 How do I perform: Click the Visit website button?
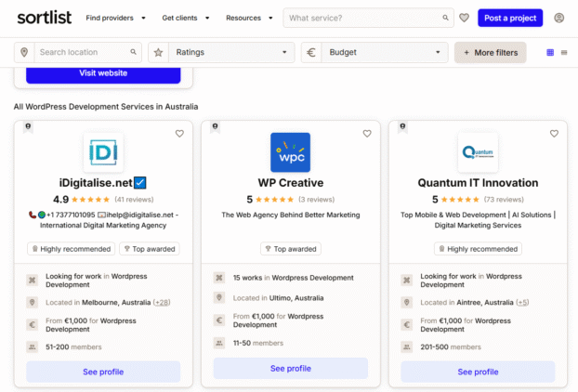coord(103,73)
